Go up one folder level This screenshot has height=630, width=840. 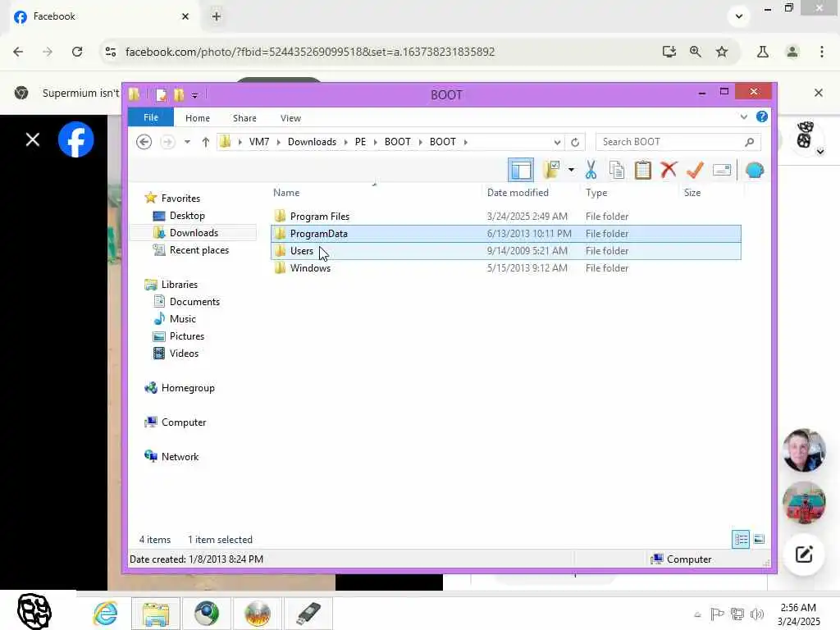[206, 142]
